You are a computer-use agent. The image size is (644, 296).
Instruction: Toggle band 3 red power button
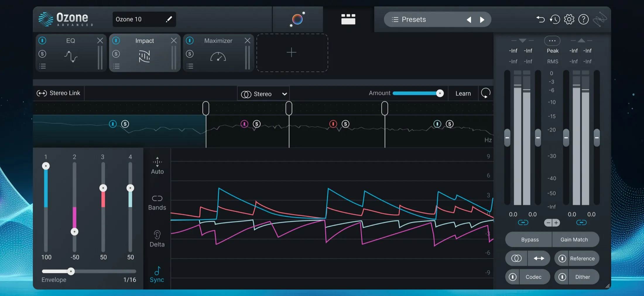tap(333, 124)
